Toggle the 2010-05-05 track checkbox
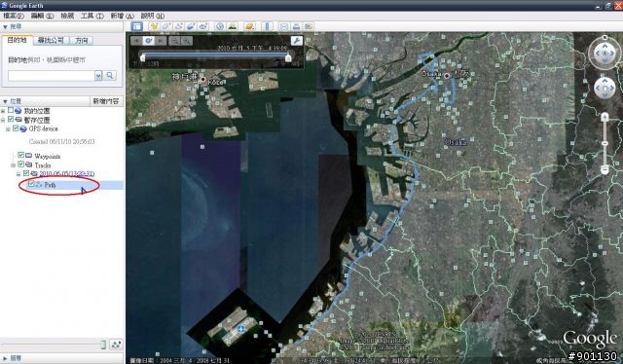623x364 pixels. (26, 173)
